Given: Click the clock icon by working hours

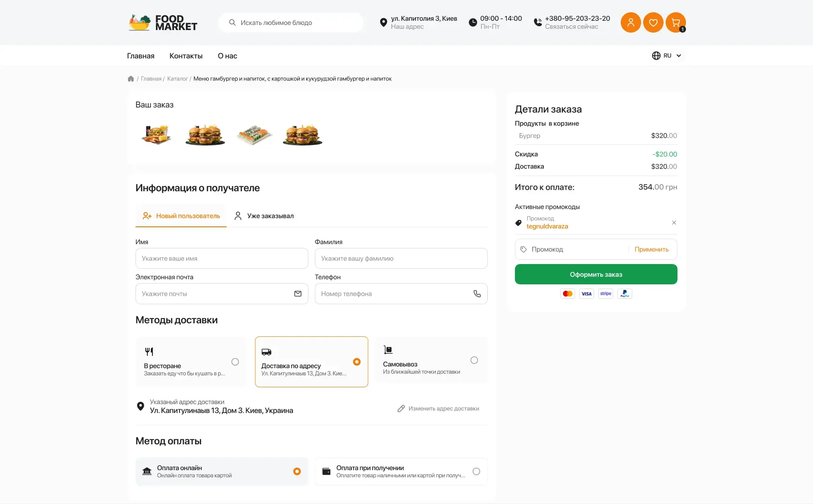Looking at the screenshot, I should [473, 22].
